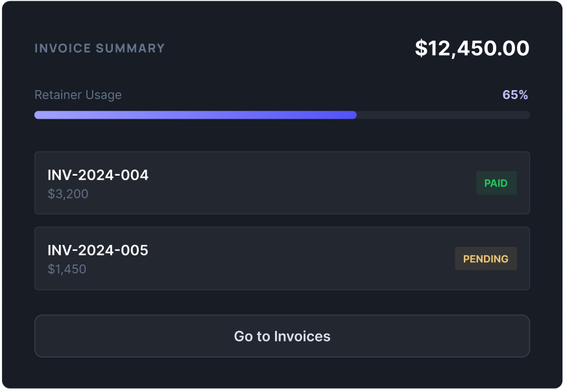Viewport: 565px width, 392px height.
Task: Click the center of Go to Invoices
Action: pos(282,336)
